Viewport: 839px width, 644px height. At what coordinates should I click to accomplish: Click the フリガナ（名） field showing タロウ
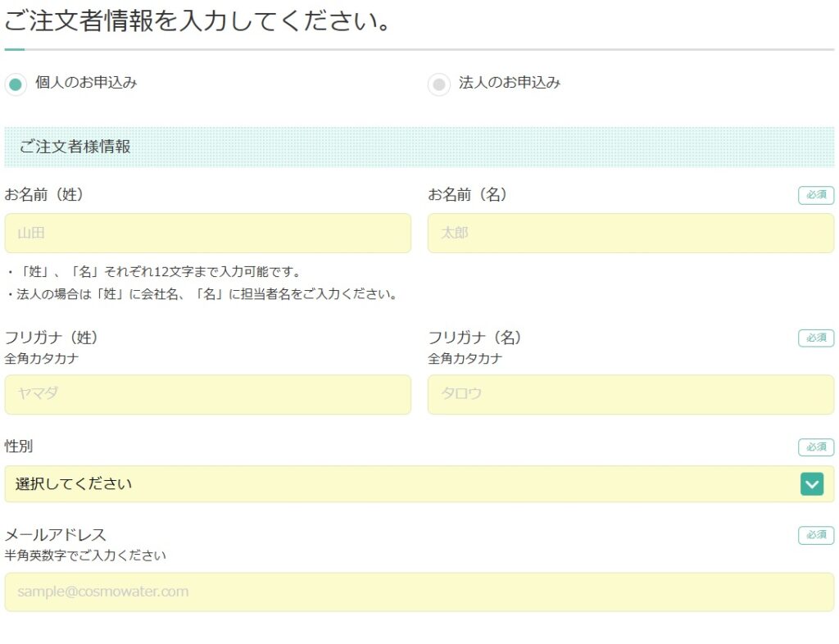click(630, 394)
